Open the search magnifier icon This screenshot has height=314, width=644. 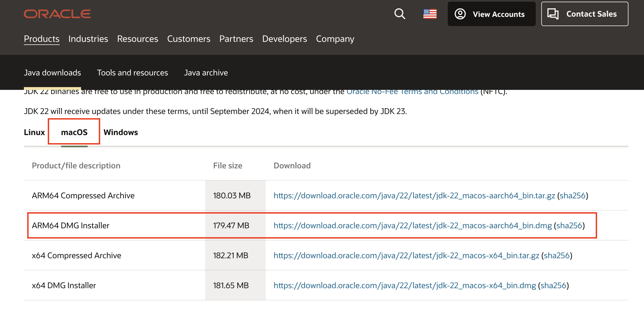(x=400, y=14)
